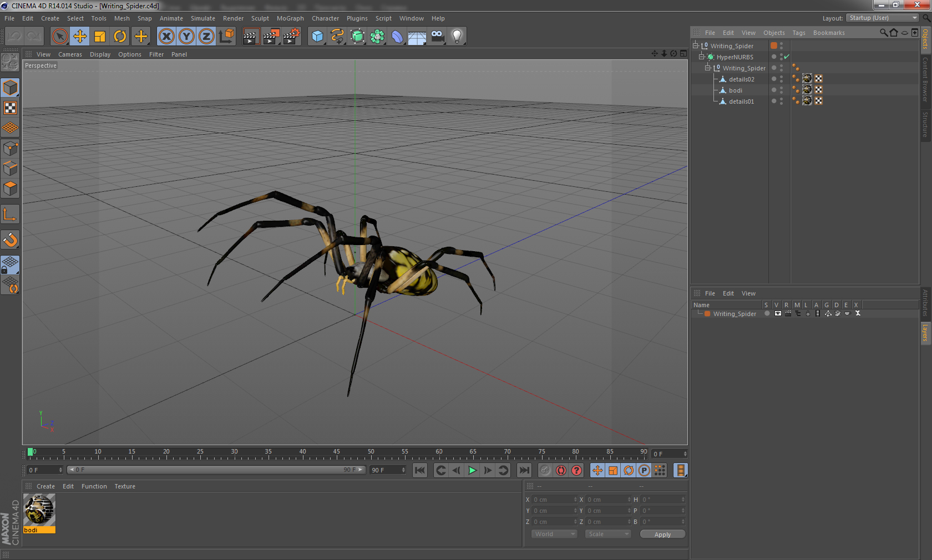This screenshot has width=932, height=560.
Task: Open the spline tools icon
Action: pyautogui.click(x=337, y=37)
